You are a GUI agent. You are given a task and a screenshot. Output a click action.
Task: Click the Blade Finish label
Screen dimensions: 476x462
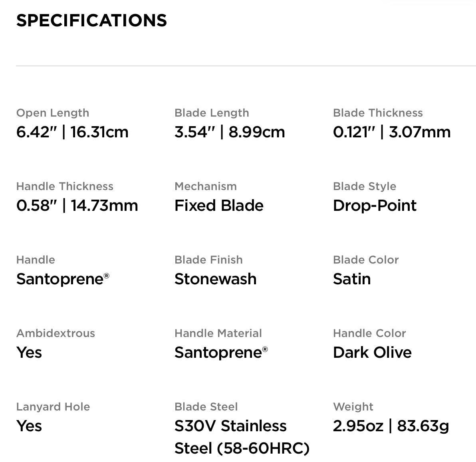click(x=208, y=260)
